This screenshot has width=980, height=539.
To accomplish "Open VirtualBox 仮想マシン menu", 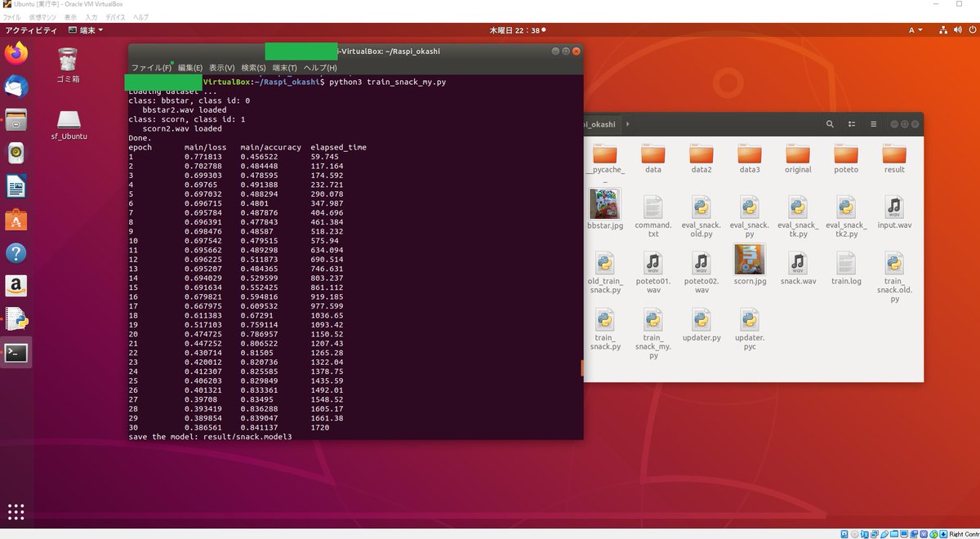I will coord(42,16).
